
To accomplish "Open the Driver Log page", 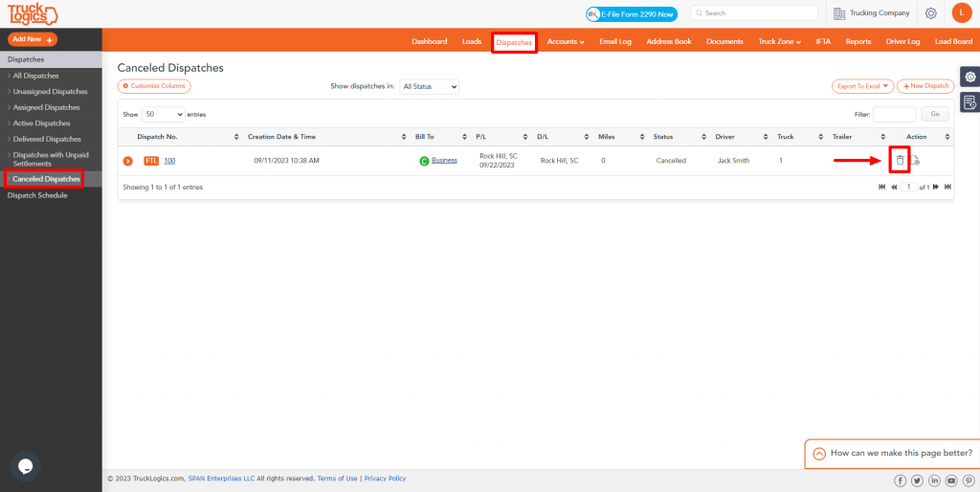I will pyautogui.click(x=903, y=42).
